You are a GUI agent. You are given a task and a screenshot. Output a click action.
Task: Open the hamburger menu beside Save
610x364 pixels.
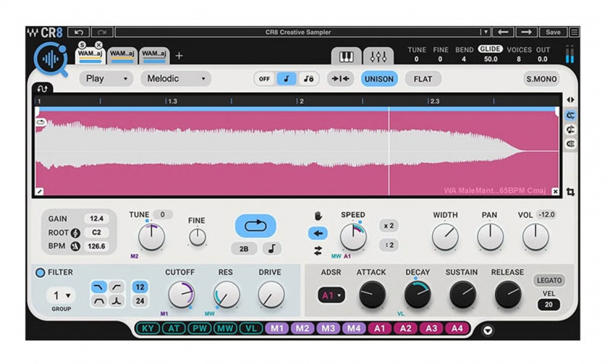574,32
